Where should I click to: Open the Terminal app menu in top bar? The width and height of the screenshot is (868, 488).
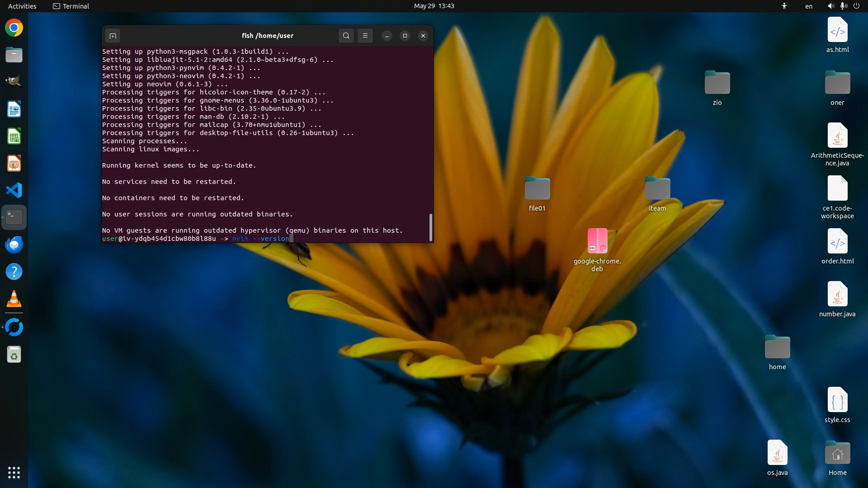click(71, 6)
